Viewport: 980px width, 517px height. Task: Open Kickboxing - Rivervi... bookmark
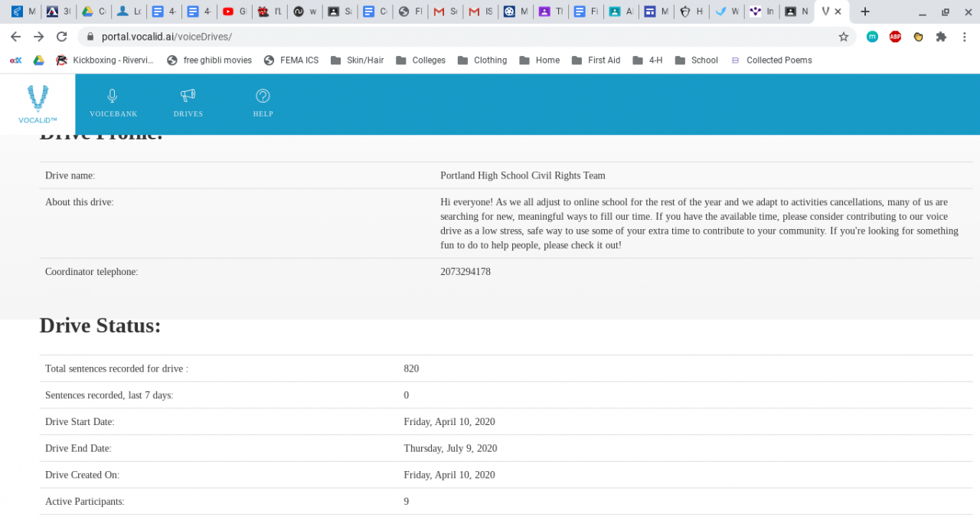[x=105, y=61]
